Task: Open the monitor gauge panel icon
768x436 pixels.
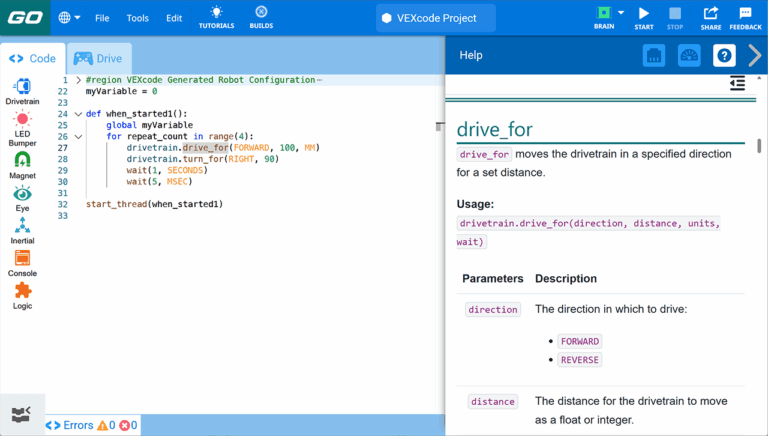Action: click(x=689, y=55)
